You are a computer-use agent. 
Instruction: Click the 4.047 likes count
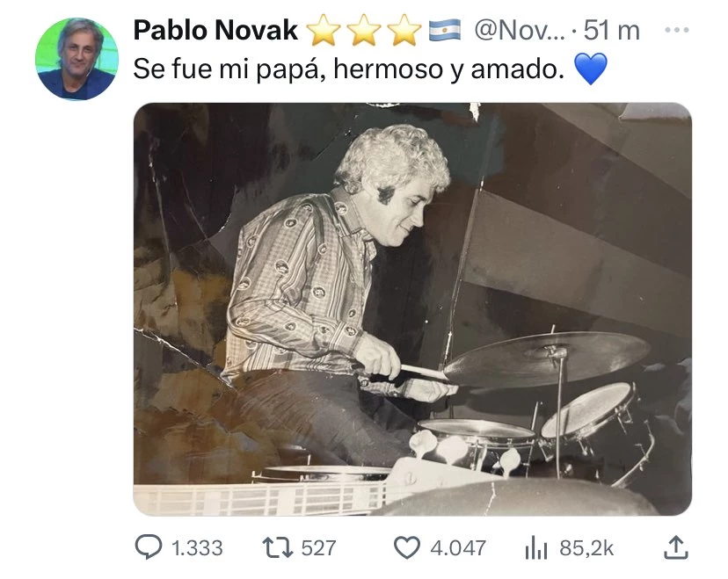point(458,548)
